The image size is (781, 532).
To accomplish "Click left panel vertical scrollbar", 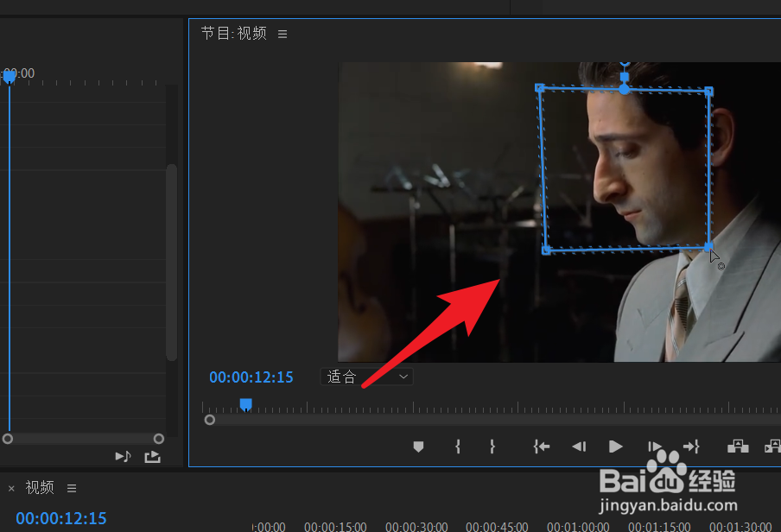I will [x=171, y=262].
